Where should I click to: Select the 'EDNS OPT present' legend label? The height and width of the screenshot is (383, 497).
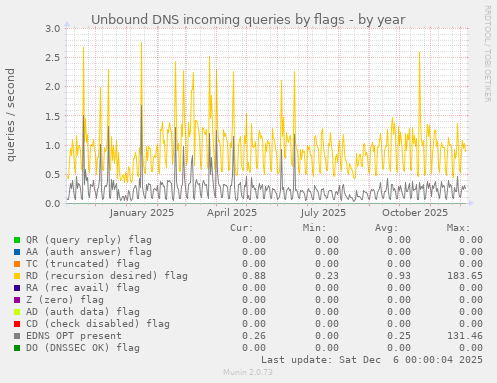74,336
